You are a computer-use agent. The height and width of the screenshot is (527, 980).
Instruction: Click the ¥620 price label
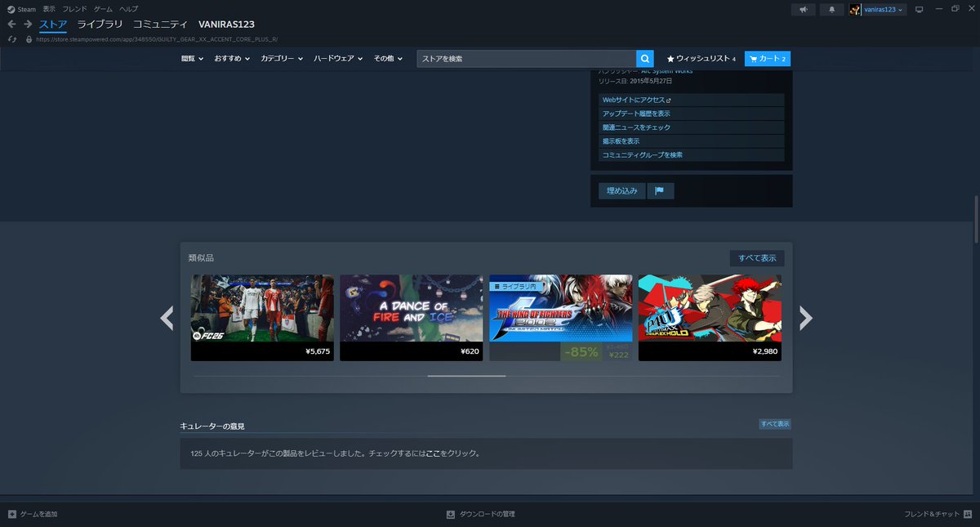(470, 352)
